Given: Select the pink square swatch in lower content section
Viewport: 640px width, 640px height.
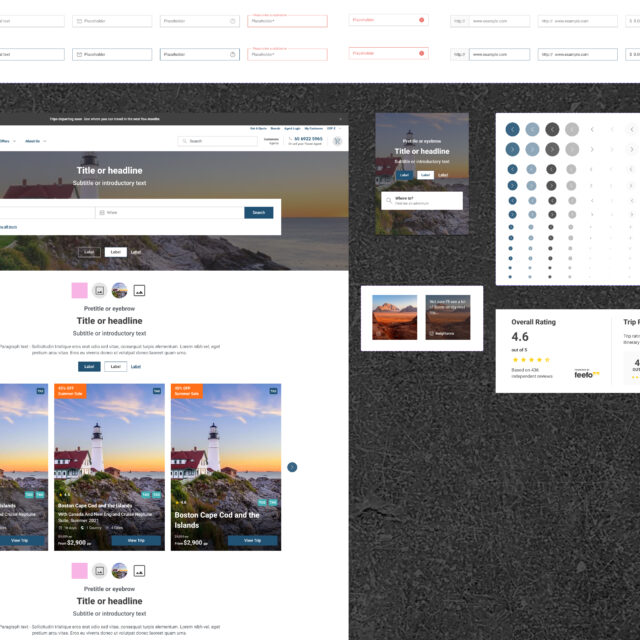Looking at the screenshot, I should click(x=79, y=571).
